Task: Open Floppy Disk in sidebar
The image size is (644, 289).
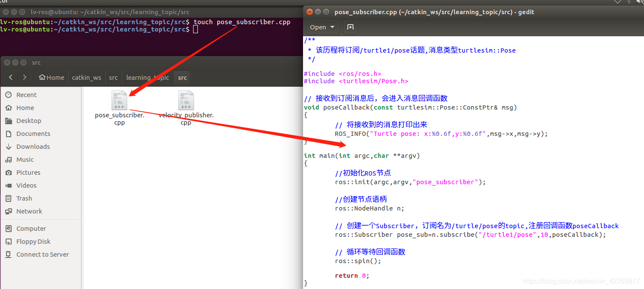Action: tap(33, 242)
